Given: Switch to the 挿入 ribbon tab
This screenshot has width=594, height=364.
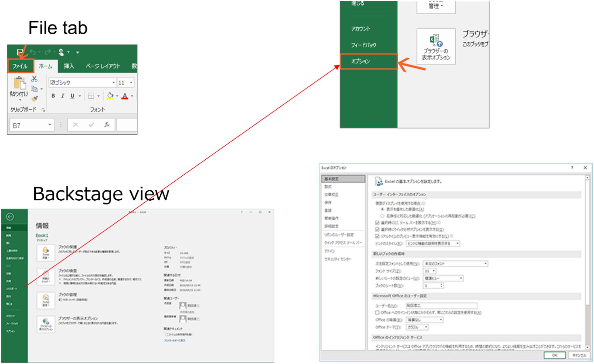Looking at the screenshot, I should 69,66.
